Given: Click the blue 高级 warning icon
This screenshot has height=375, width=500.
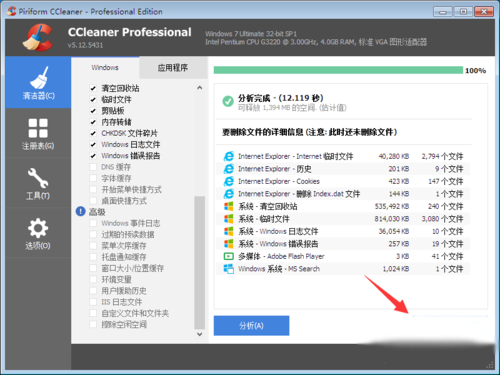Looking at the screenshot, I should tap(81, 211).
